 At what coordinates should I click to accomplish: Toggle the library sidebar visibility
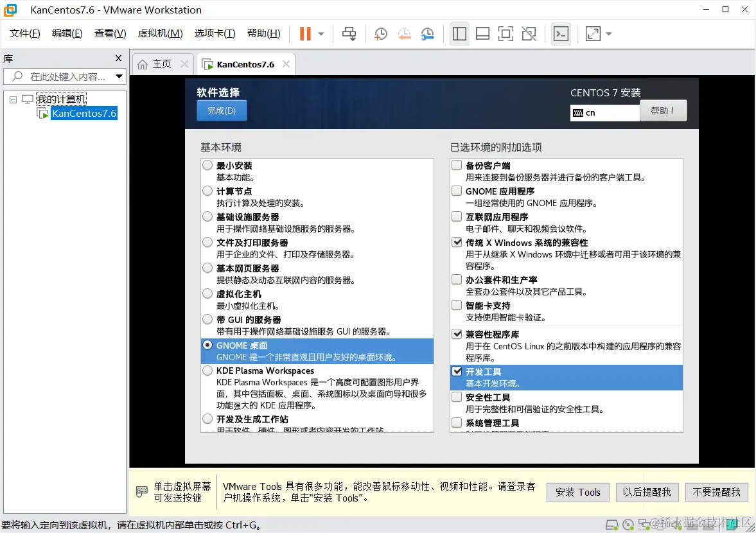tap(459, 33)
